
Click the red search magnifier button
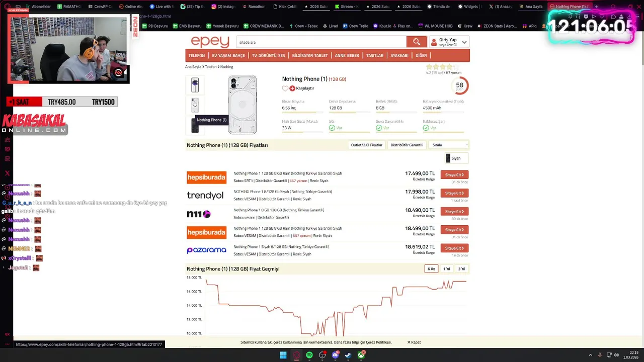tap(417, 42)
